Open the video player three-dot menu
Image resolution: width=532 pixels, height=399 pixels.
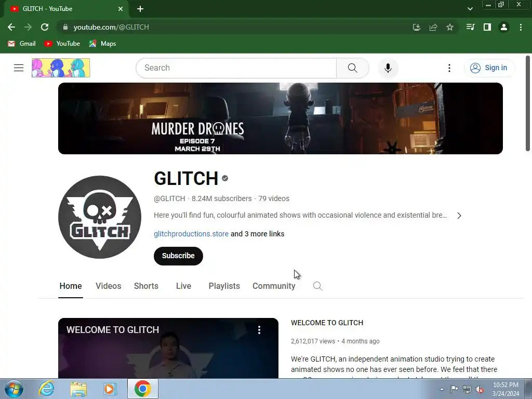coord(259,330)
